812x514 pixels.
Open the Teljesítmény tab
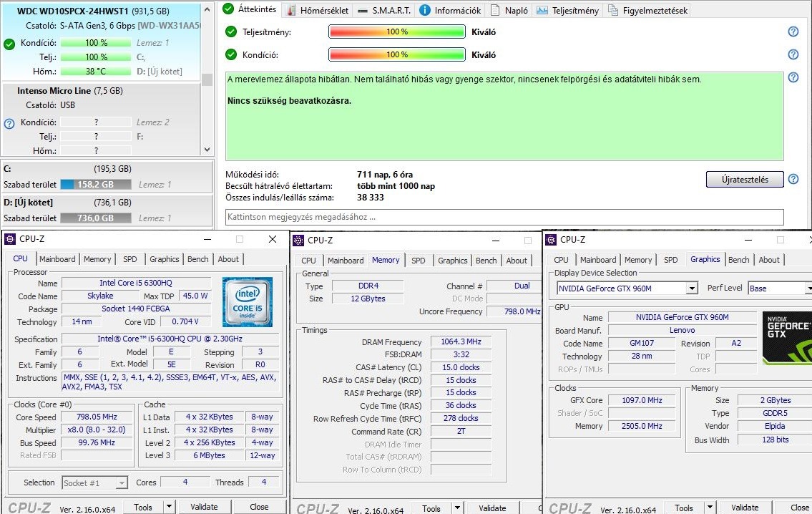(567, 10)
